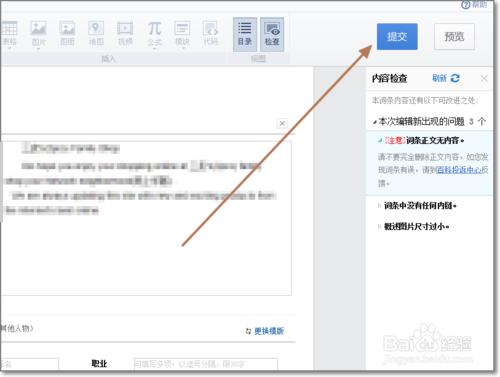Collapse the 词条正文无内容 issue
Viewport: 500px width, 377px height.
point(380,141)
